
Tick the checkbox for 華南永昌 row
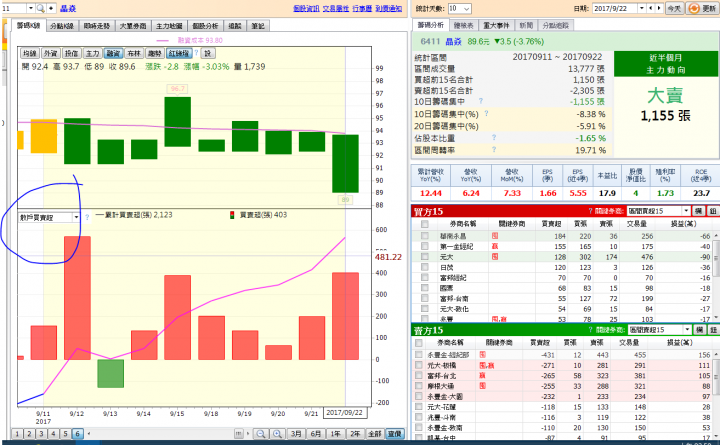(425, 236)
